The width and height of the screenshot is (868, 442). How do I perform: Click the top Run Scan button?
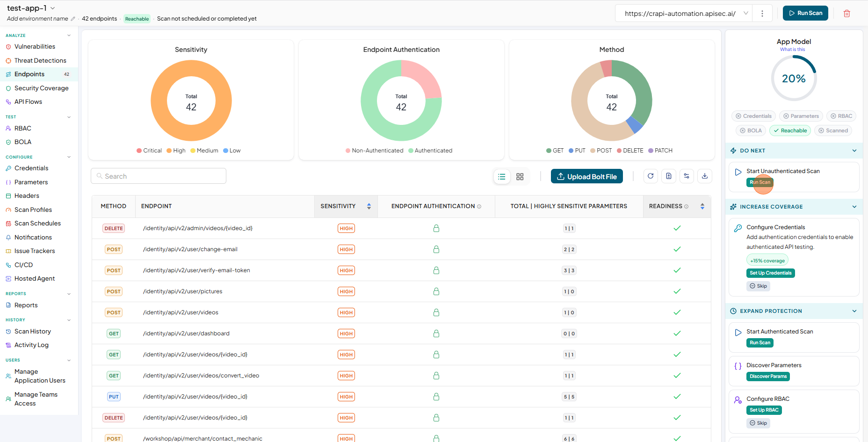[805, 13]
